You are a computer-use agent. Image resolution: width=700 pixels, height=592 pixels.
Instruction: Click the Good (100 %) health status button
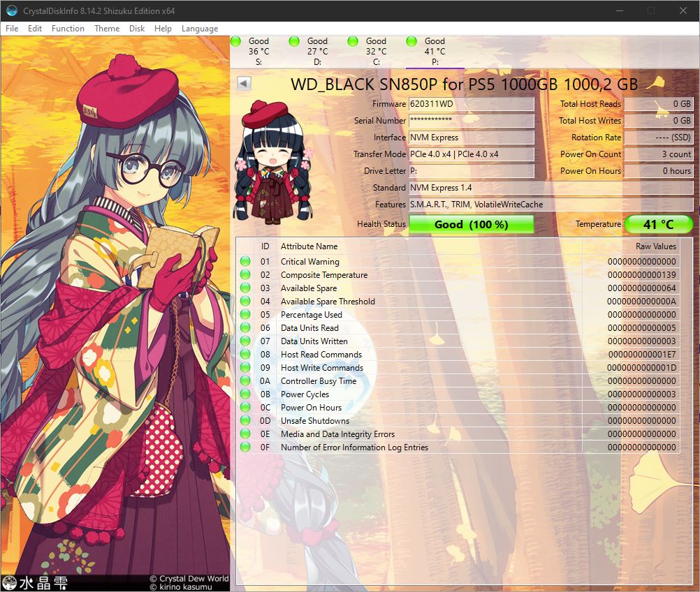click(x=472, y=224)
